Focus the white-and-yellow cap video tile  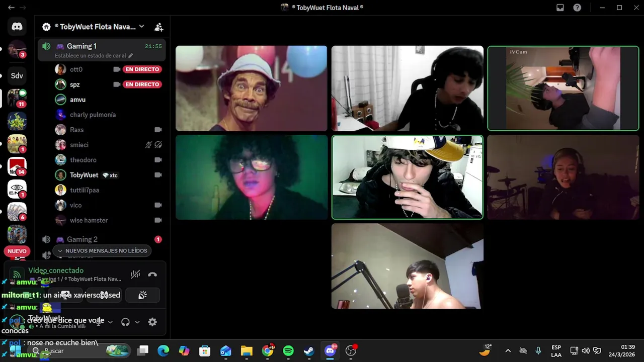[407, 177]
